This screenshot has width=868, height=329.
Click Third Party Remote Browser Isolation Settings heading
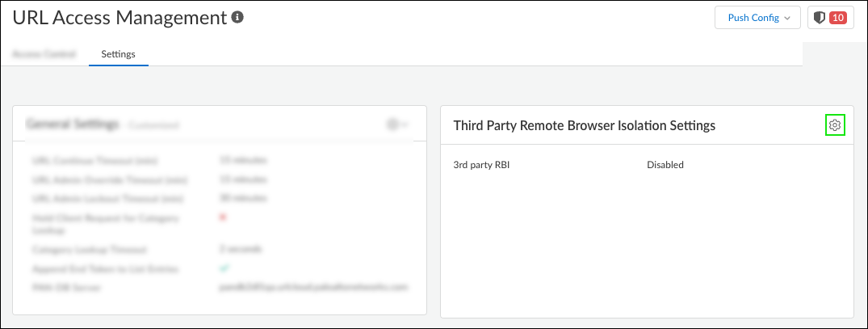(584, 125)
